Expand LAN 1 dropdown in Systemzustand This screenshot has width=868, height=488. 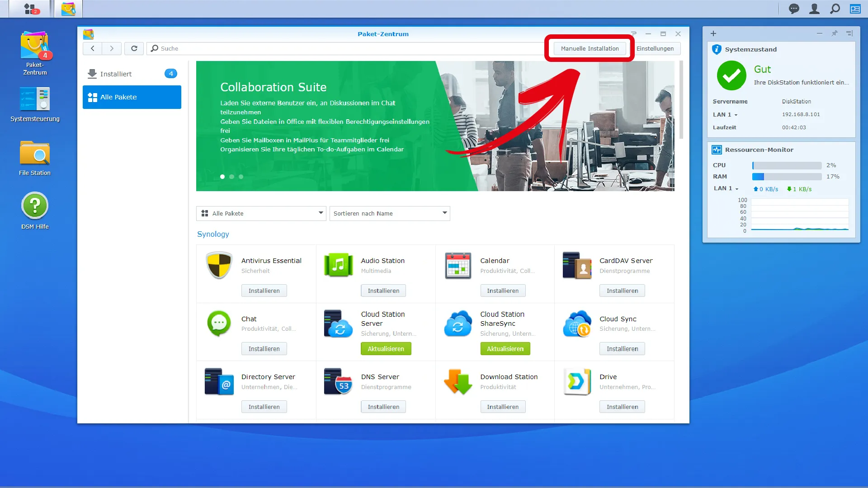point(736,115)
